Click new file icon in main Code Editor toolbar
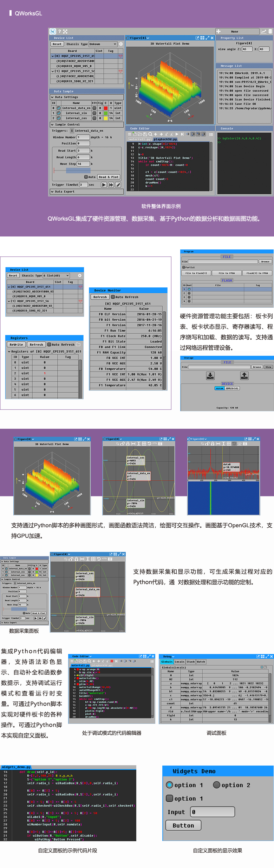Image resolution: width=274 pixels, height=868 pixels. click(x=135, y=134)
